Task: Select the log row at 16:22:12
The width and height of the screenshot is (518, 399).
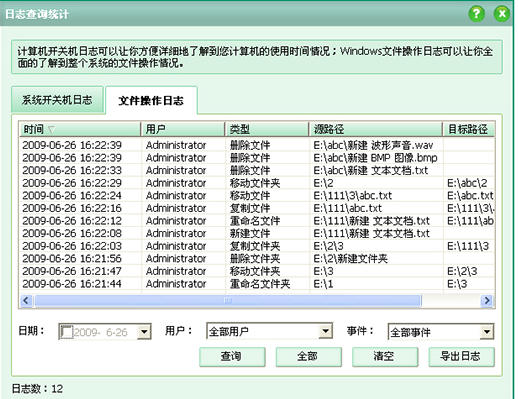Action: 257,221
